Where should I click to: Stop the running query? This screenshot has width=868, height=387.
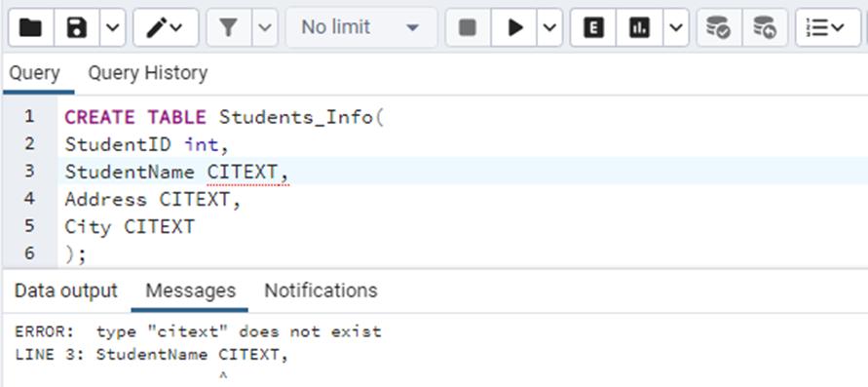click(468, 27)
